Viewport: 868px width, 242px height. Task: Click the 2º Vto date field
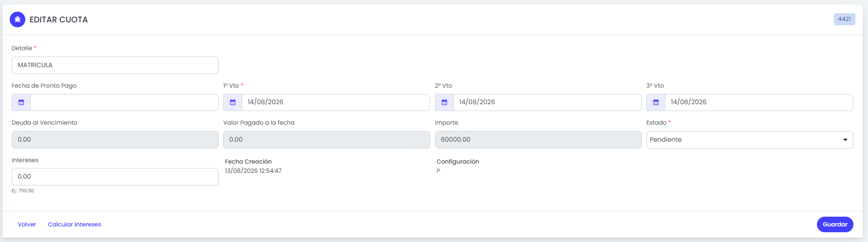coord(548,102)
